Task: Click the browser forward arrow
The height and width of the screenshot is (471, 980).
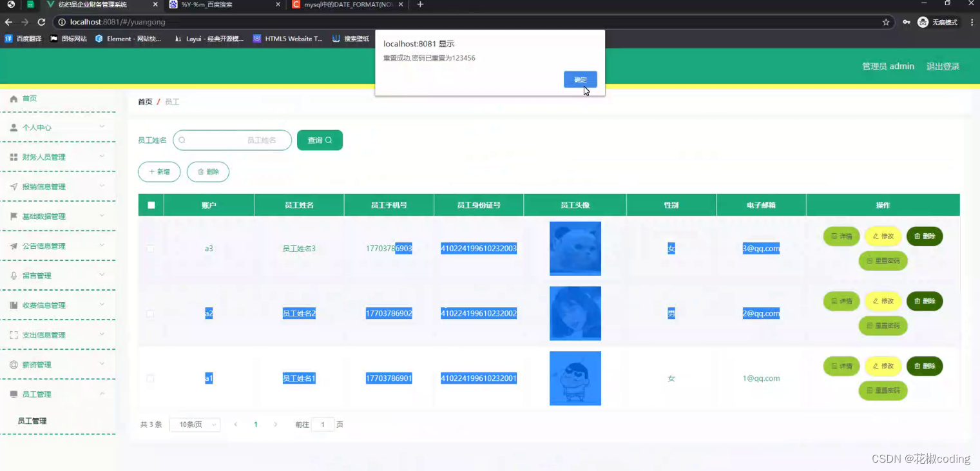Action: point(25,22)
